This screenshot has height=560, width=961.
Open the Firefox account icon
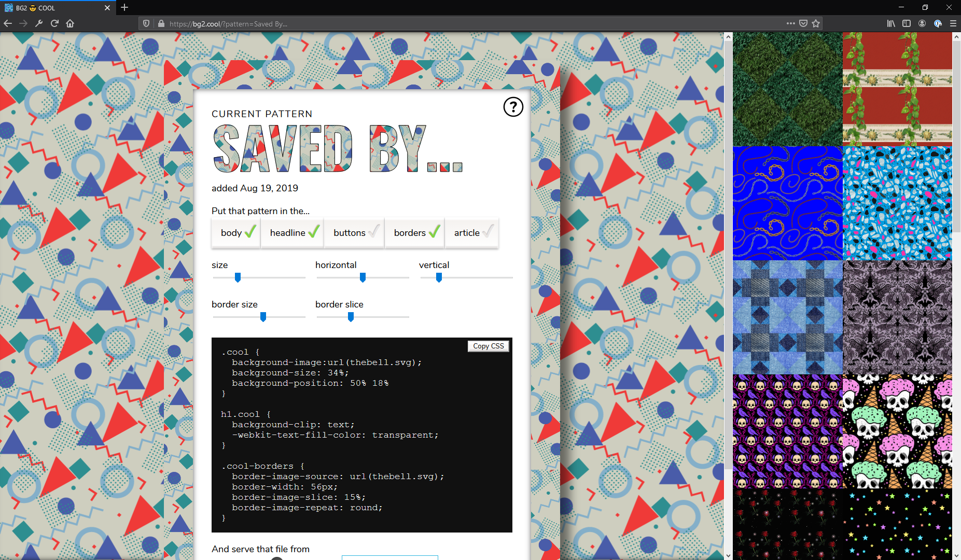922,23
